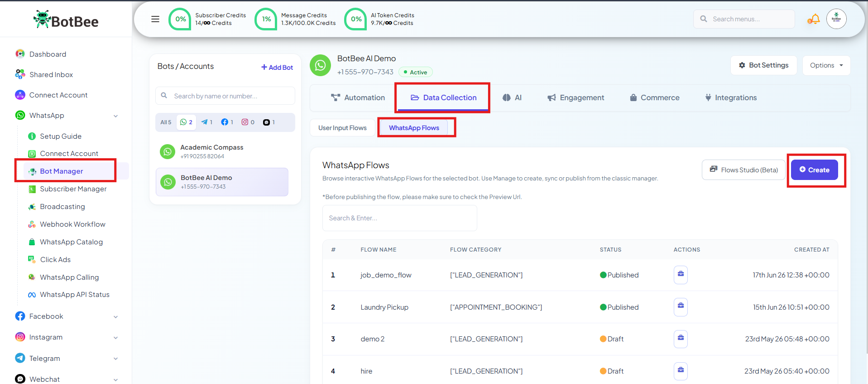
Task: Open actions icon for hire flow
Action: tap(681, 371)
